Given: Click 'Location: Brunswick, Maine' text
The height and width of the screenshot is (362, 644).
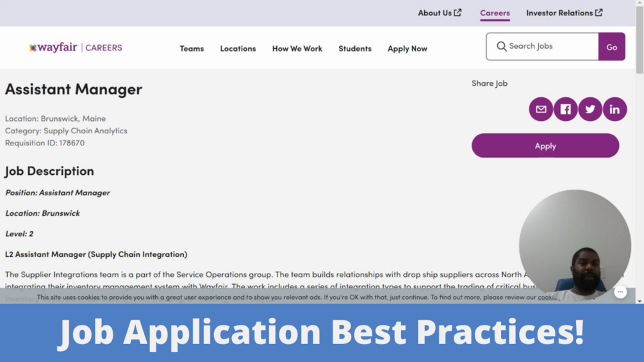Looking at the screenshot, I should pyautogui.click(x=56, y=119).
